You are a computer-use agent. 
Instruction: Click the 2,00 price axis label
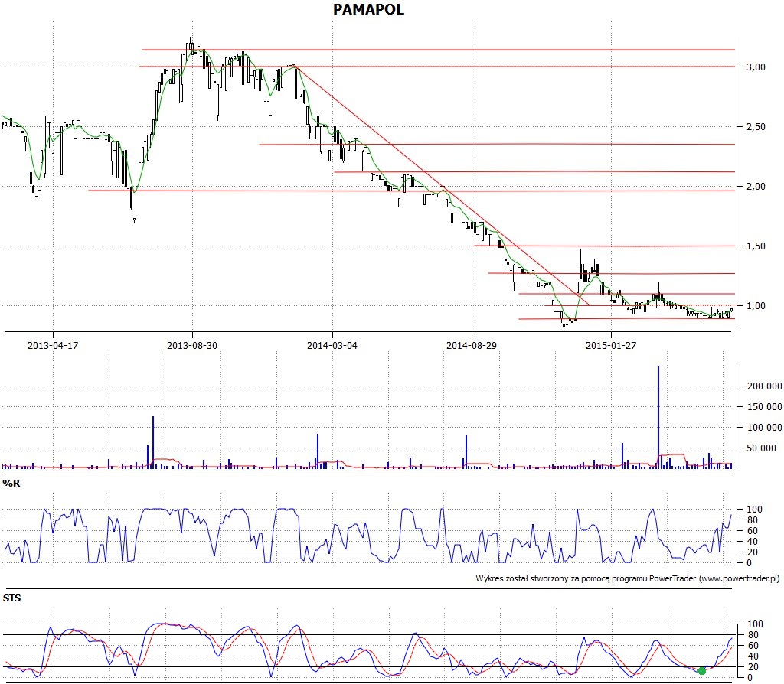[756, 187]
